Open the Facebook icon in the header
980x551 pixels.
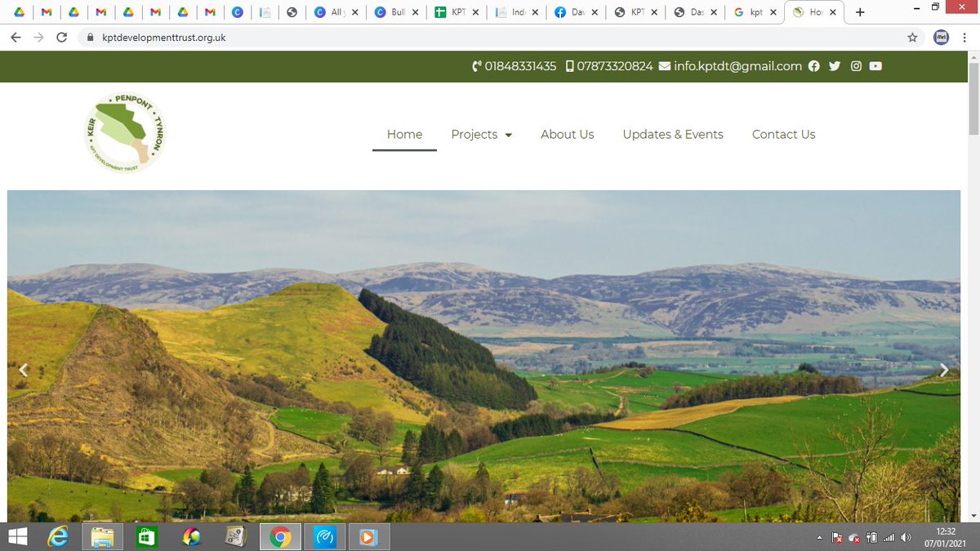point(813,66)
